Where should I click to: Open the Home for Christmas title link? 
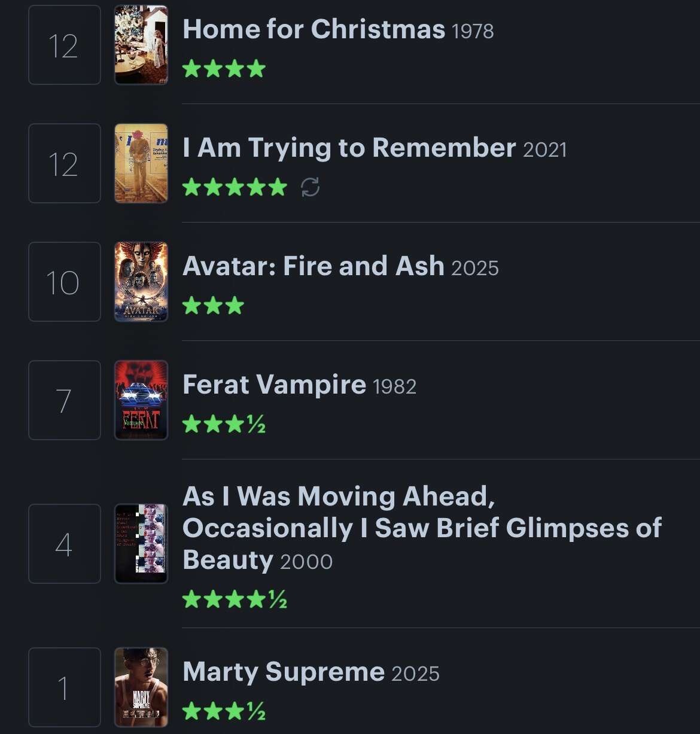[x=314, y=29]
